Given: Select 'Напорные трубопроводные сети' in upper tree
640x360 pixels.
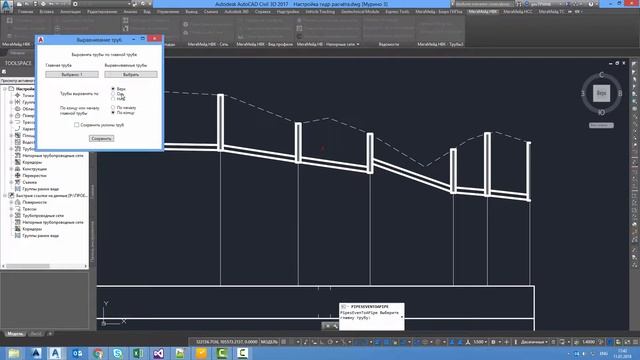Looking at the screenshot, I should [53, 156].
